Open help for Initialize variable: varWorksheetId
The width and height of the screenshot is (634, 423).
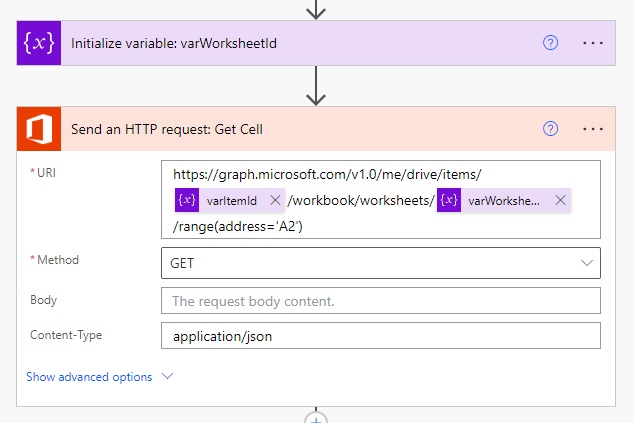(550, 43)
